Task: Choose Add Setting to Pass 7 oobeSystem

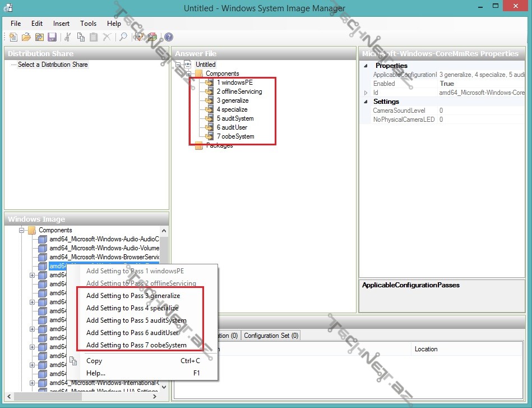Action: pos(136,345)
